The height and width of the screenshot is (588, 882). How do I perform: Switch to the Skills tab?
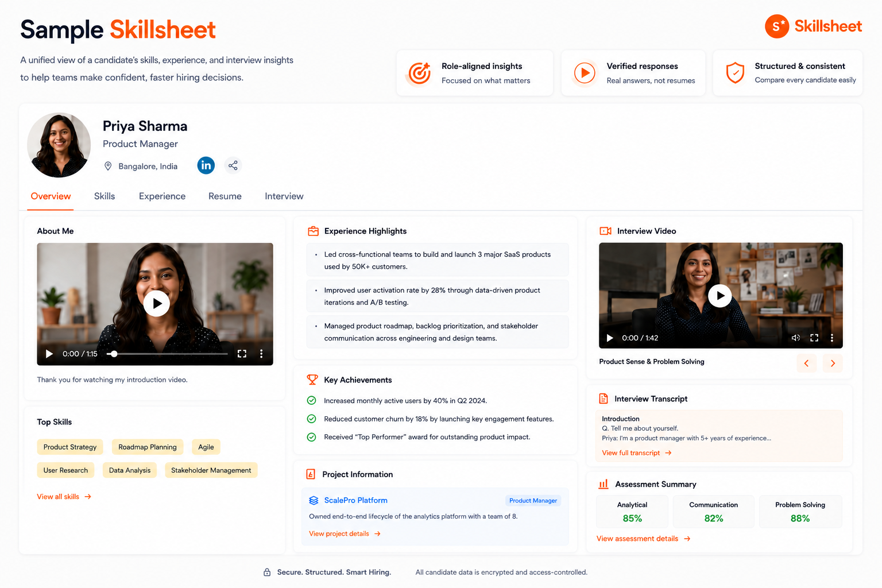click(105, 196)
